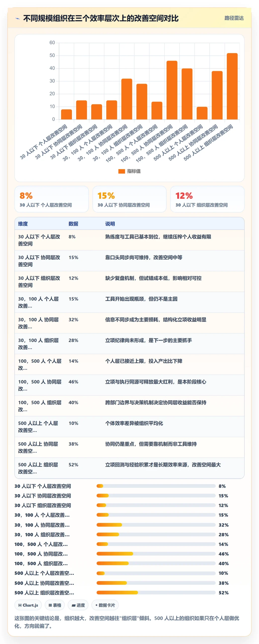This screenshot has width=259, height=644.
Task: Click table row label 500 人以上 组织层
Action: 38,468
